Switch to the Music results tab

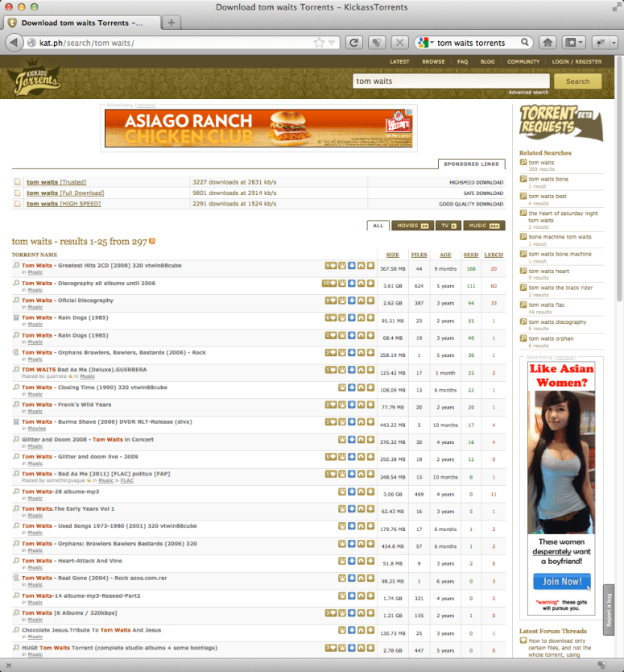pos(484,226)
